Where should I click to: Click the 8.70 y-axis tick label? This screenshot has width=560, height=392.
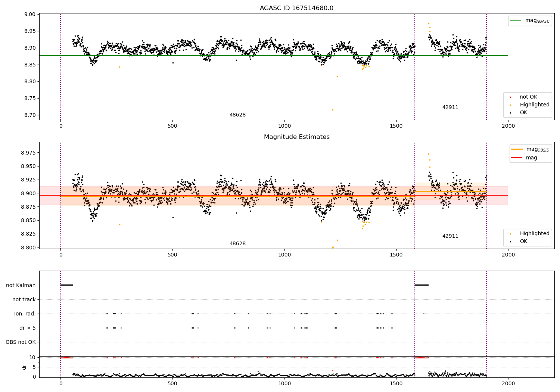click(x=30, y=115)
